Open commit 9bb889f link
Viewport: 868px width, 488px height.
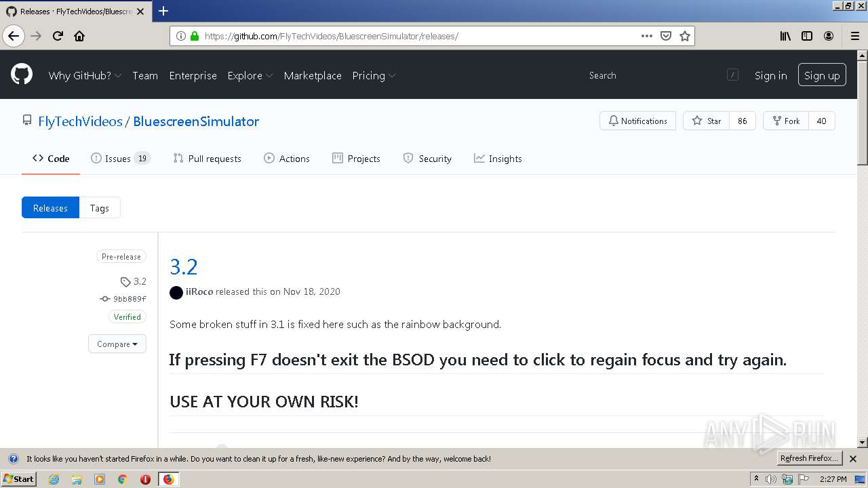point(123,298)
